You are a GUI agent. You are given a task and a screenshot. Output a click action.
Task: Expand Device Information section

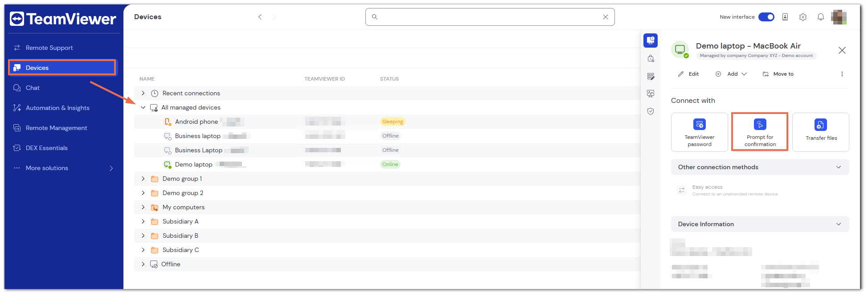coord(760,224)
